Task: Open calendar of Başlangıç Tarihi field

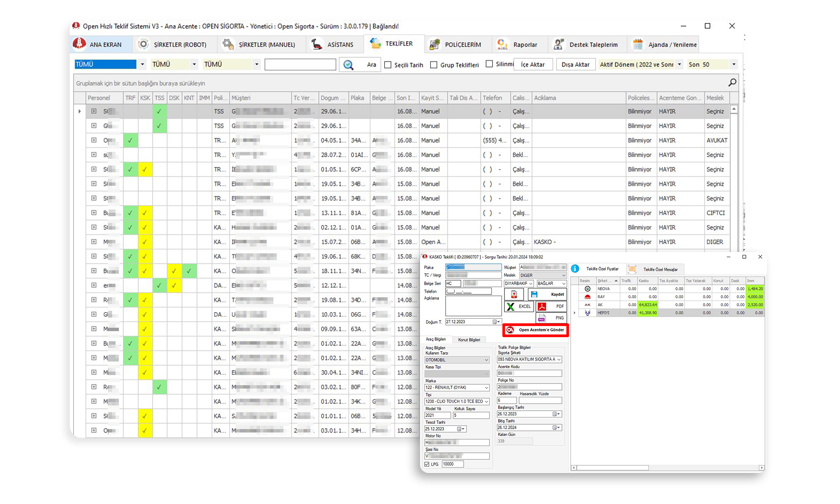Action: 556,414
